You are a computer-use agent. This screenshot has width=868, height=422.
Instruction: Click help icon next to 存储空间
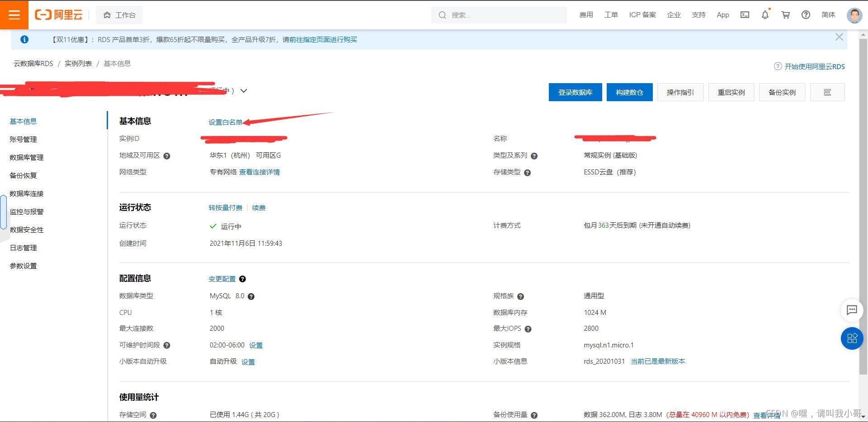[153, 415]
